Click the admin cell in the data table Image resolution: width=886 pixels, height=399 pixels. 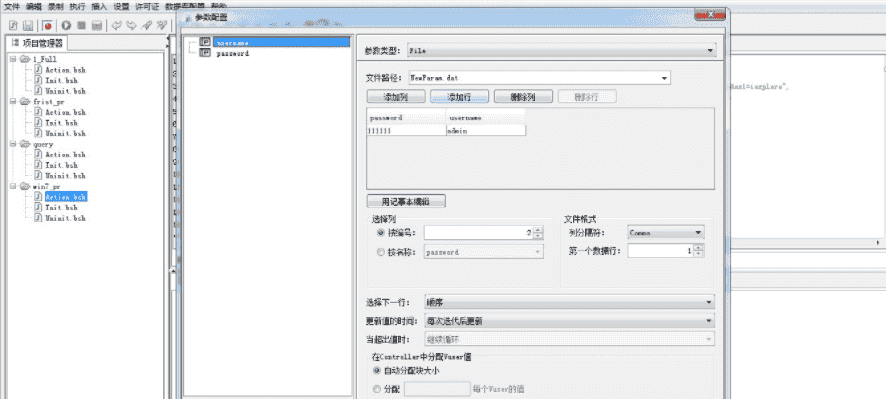tap(486, 131)
